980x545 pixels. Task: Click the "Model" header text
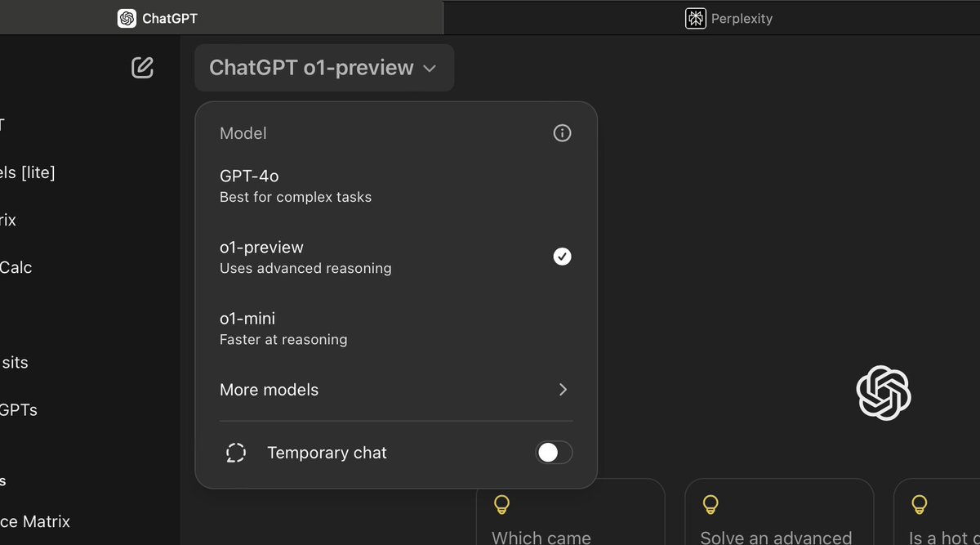coord(243,133)
